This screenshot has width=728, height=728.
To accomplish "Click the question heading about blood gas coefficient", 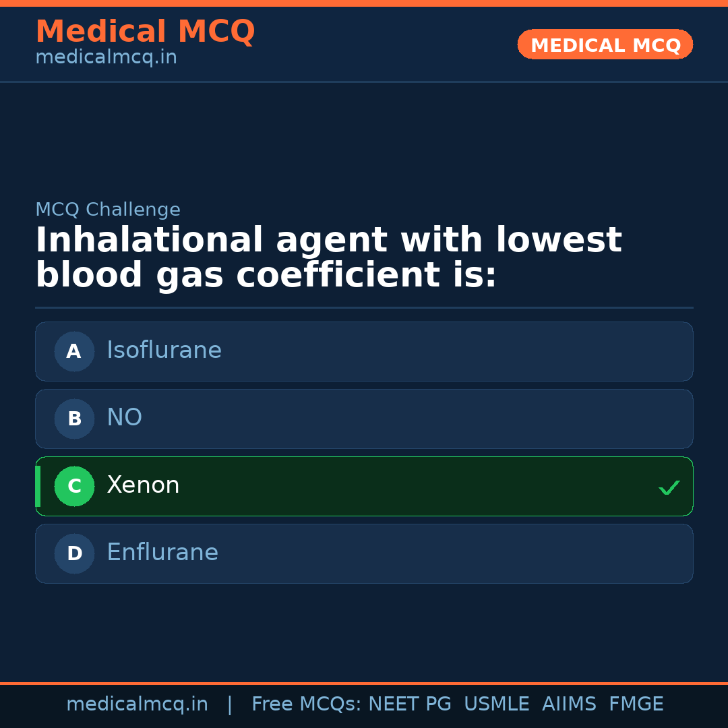I will [328, 258].
